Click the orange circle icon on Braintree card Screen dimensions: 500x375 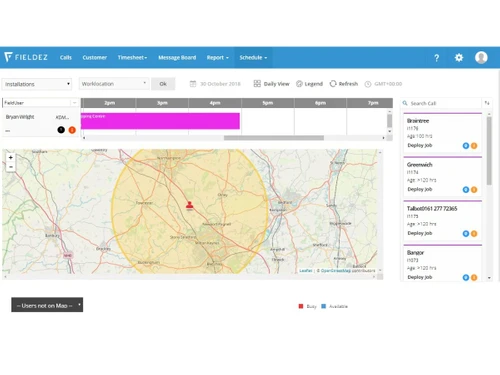474,146
